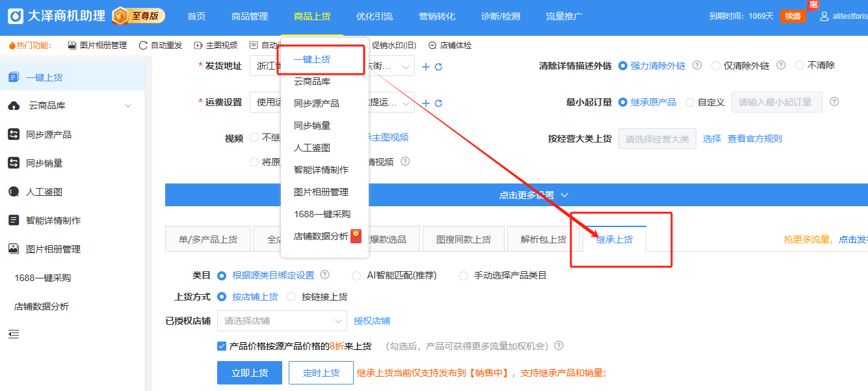Expand 云商品库 in the left sidebar
Screen dimensions: 868x391
[127, 106]
